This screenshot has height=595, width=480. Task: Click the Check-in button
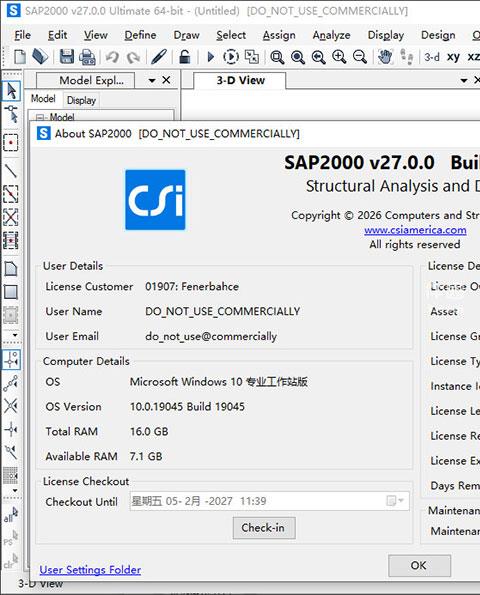(264, 528)
